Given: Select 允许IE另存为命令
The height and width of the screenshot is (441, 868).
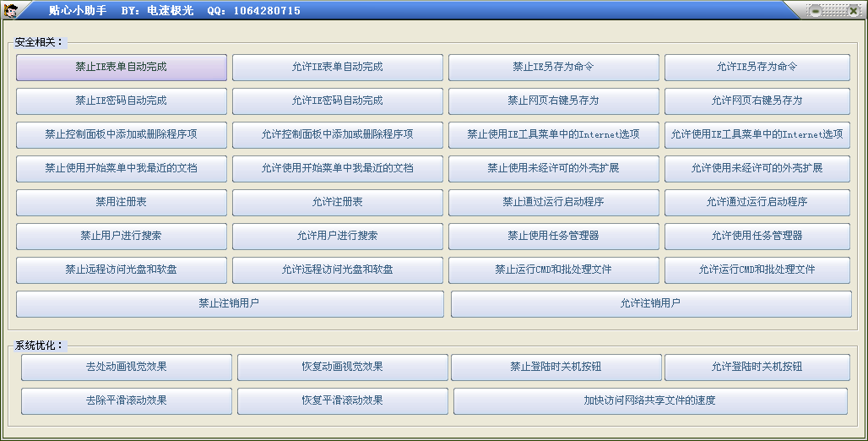Looking at the screenshot, I should coord(757,68).
